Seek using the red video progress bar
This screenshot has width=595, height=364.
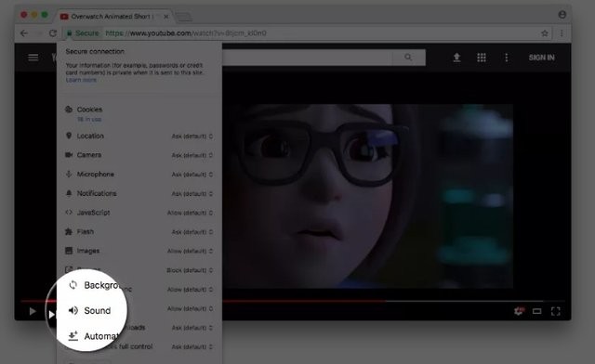(x=282, y=301)
